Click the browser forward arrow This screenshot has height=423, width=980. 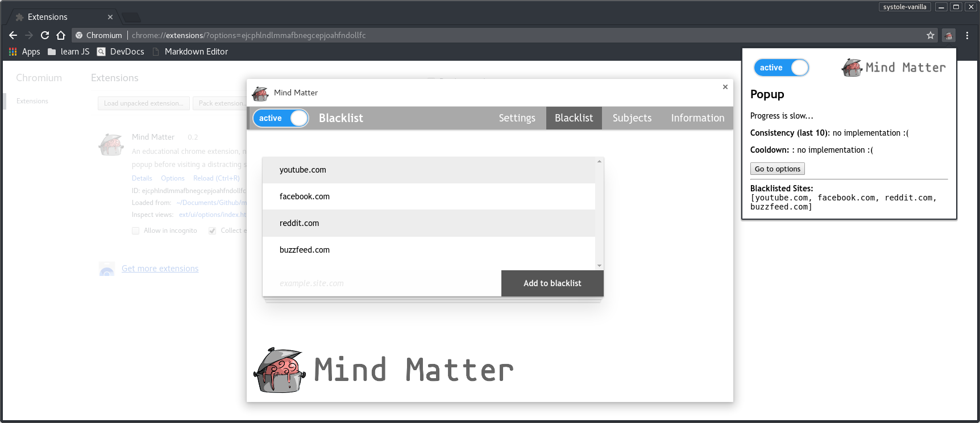tap(29, 35)
